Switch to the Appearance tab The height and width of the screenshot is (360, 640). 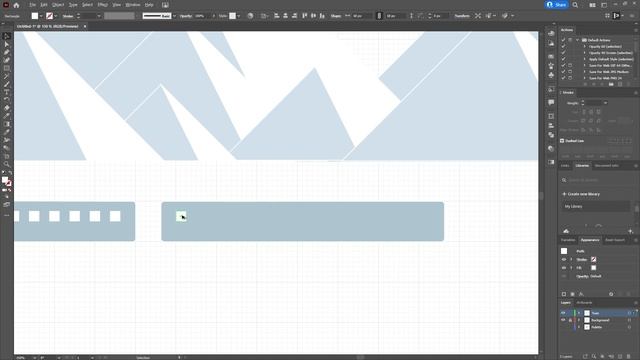pyautogui.click(x=590, y=240)
